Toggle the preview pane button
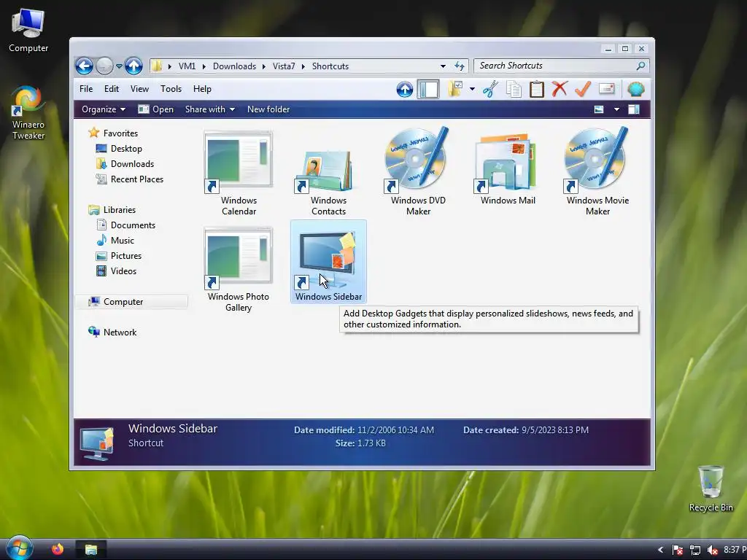Viewport: 747px width, 560px height. click(634, 109)
